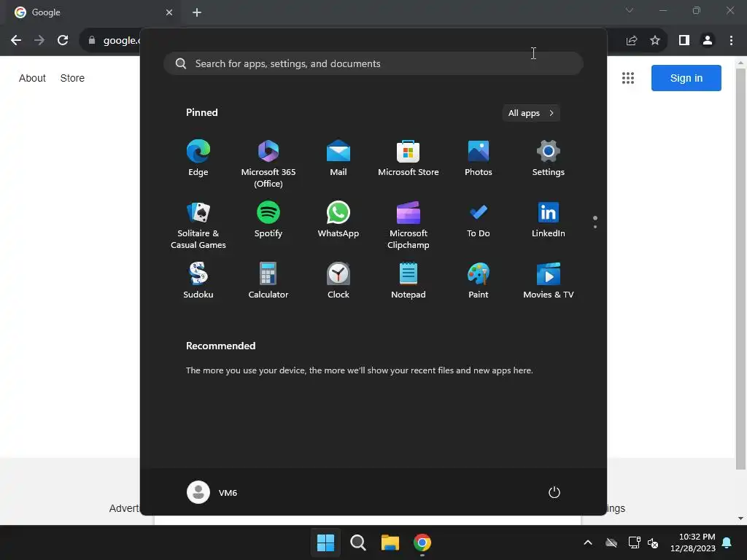Launch Sudoku game

tap(198, 281)
